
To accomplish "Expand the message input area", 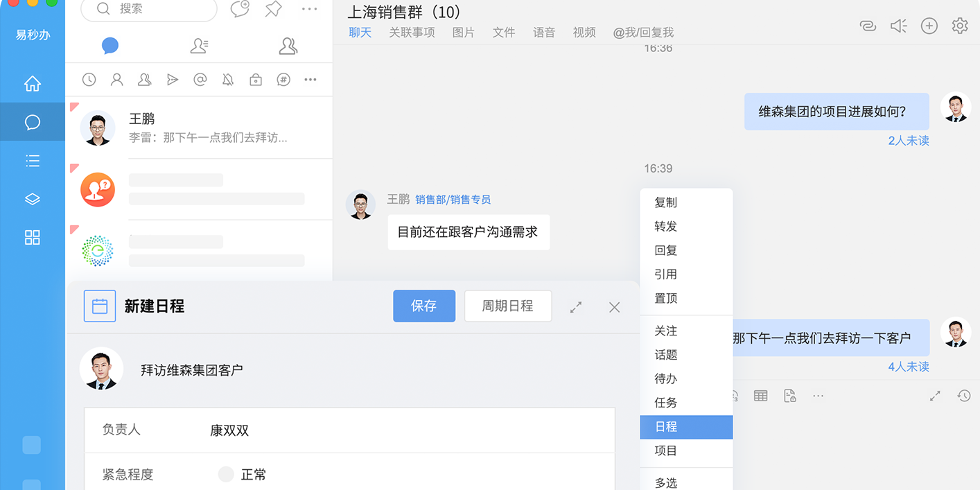I will coord(935,396).
